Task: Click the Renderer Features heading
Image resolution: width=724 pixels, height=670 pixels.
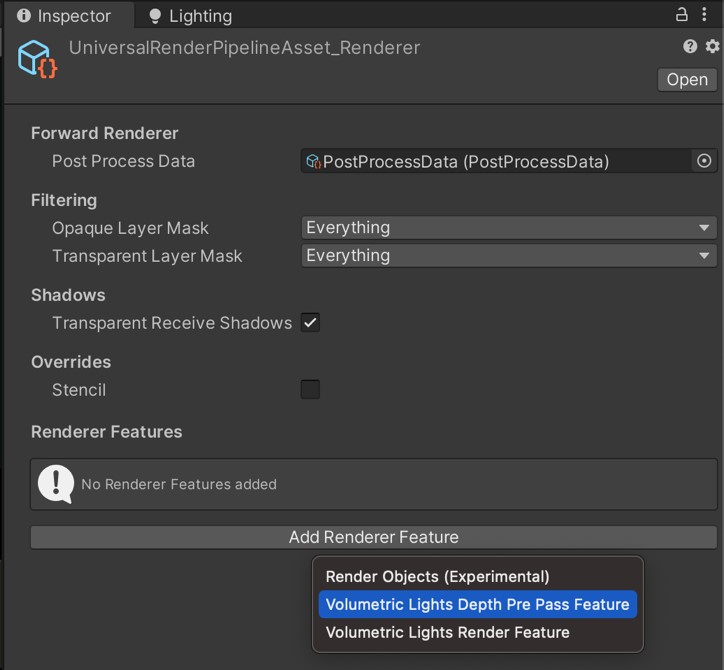Action: (x=106, y=432)
